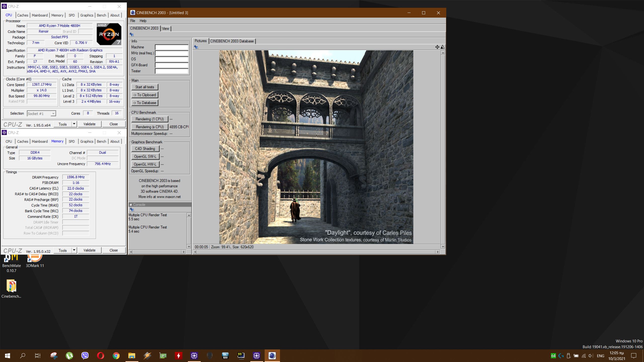Click console scrollbar down arrow
The width and height of the screenshot is (644, 362).
[189, 247]
